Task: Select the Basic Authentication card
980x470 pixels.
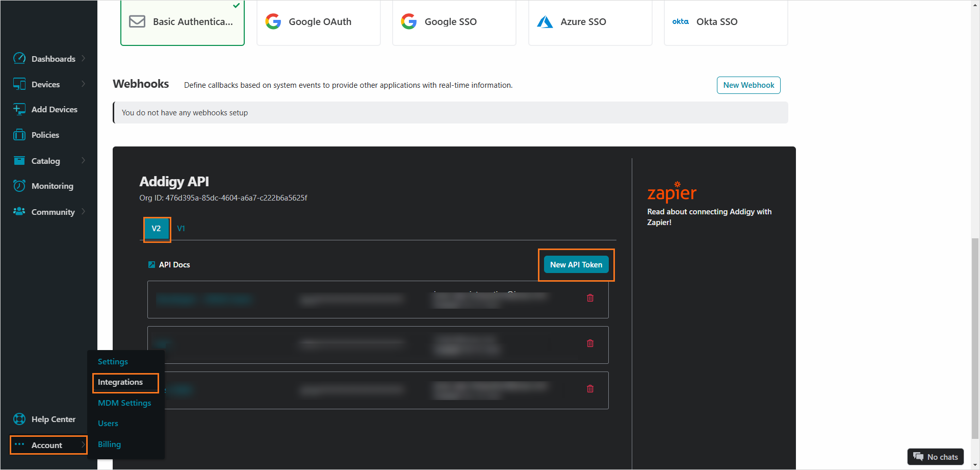Action: tap(183, 22)
